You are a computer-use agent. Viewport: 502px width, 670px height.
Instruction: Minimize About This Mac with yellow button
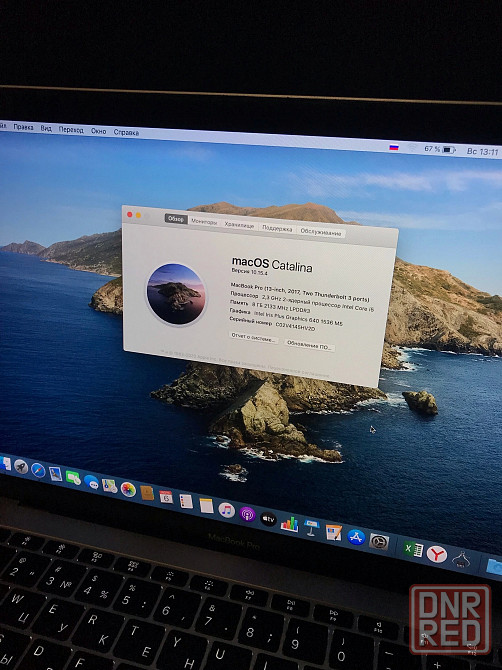(x=138, y=215)
